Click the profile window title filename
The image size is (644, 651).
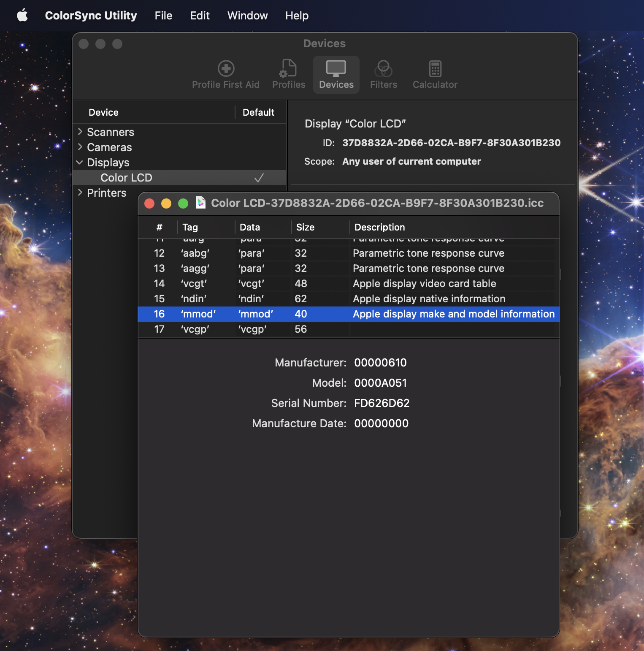click(x=377, y=203)
